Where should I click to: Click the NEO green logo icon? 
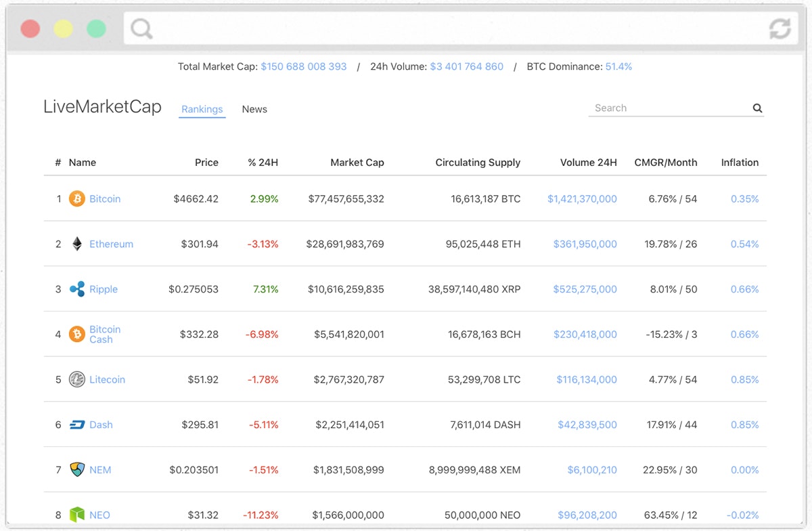[76, 515]
